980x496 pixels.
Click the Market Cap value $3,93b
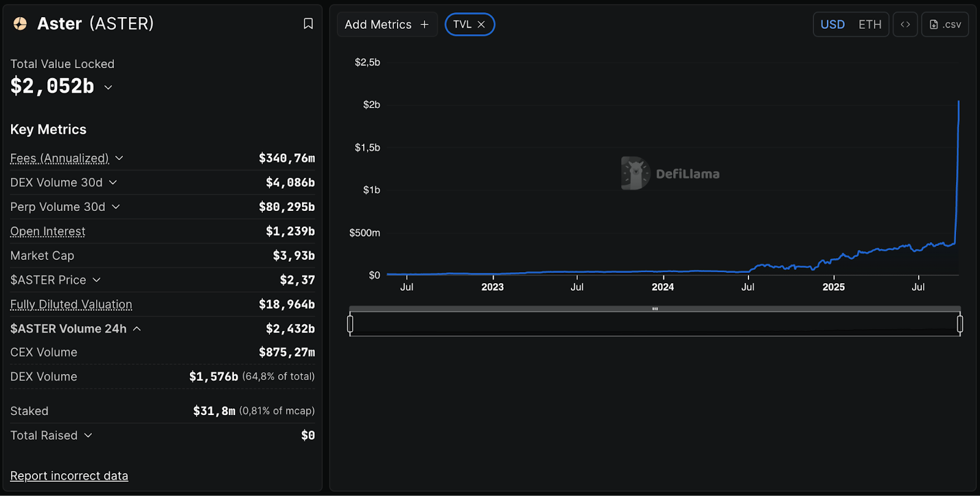coord(294,256)
